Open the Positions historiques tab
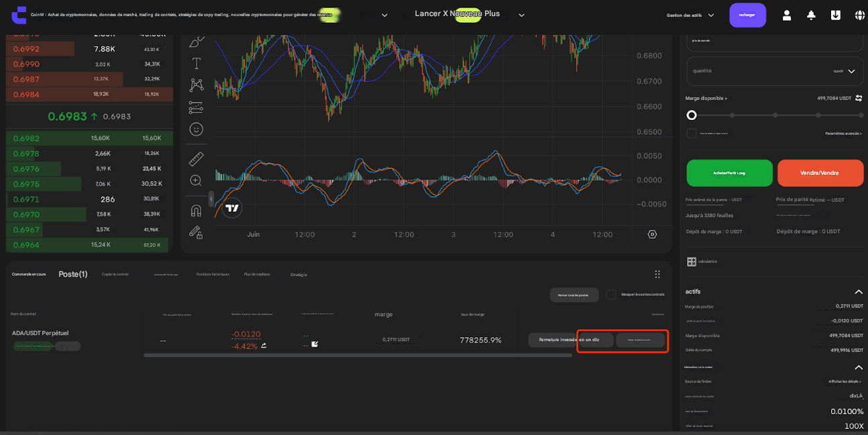The image size is (868, 435). 213,274
